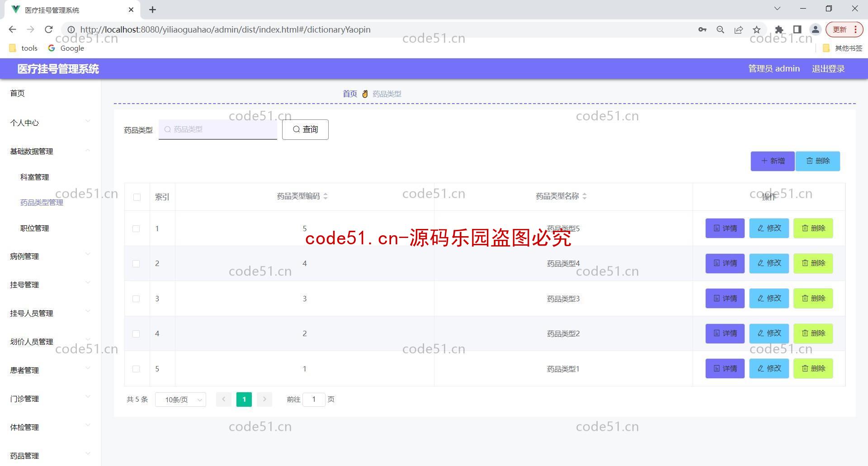868x466 pixels.
Task: Click the 首页 breadcrumb link
Action: [349, 94]
